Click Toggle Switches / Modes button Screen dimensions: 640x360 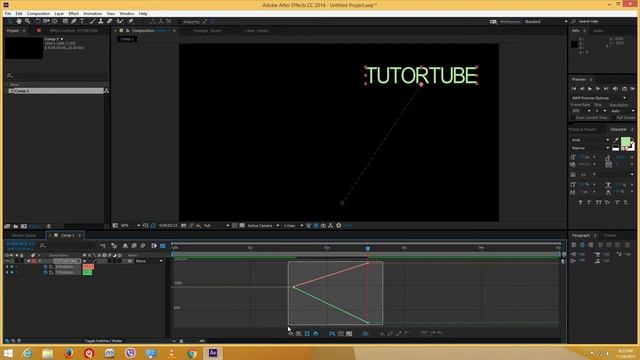click(103, 341)
